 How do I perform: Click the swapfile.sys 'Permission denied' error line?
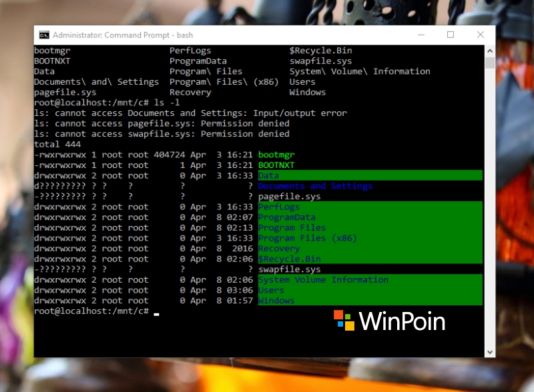[x=162, y=134]
